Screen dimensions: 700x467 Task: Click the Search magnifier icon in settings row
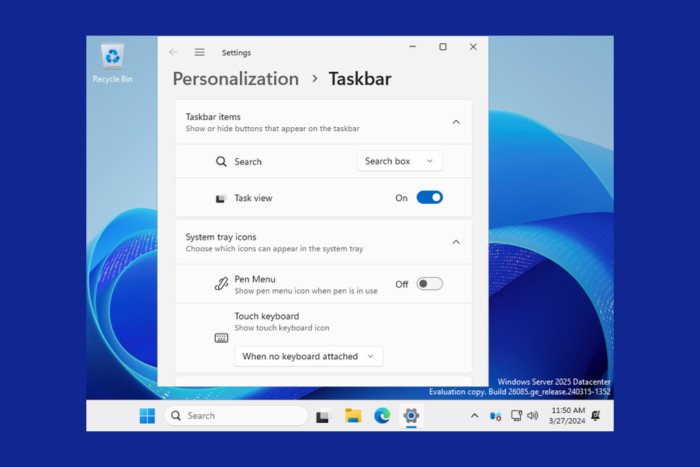[221, 162]
